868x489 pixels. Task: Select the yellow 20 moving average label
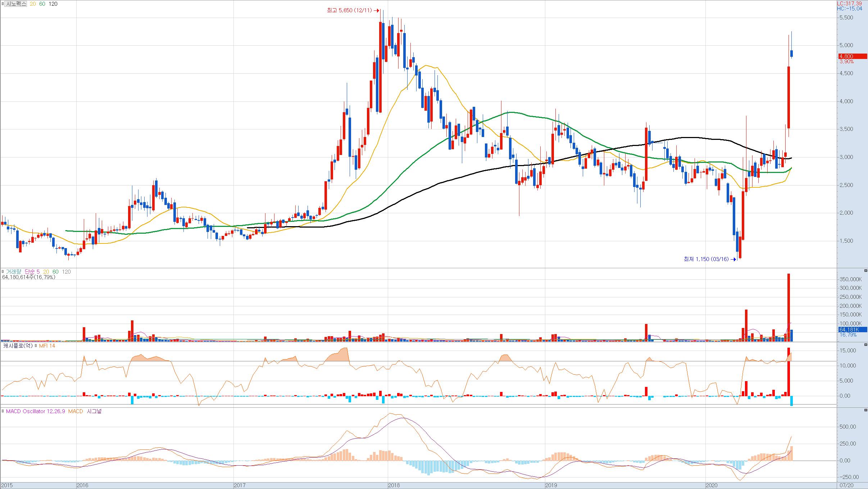(x=33, y=4)
